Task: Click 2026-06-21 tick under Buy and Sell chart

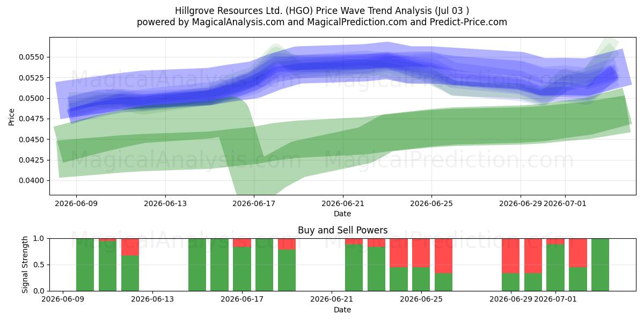Action: point(332,300)
